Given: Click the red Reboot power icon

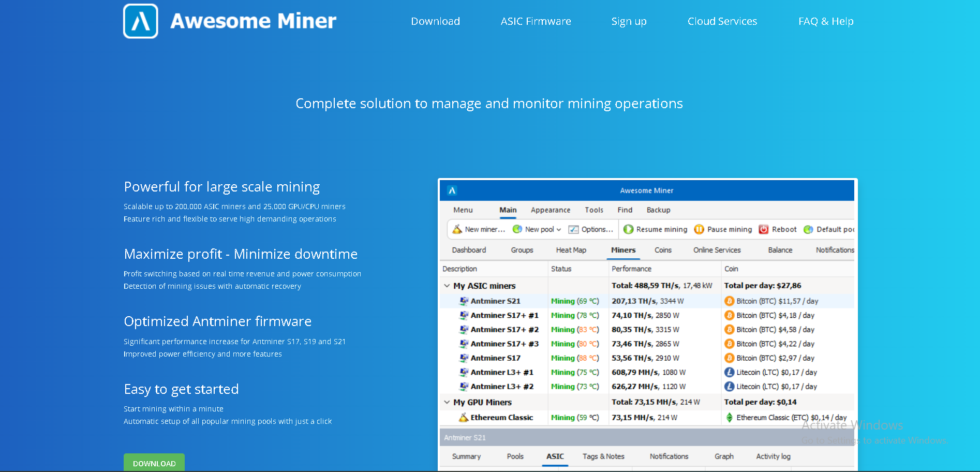Looking at the screenshot, I should pyautogui.click(x=763, y=229).
